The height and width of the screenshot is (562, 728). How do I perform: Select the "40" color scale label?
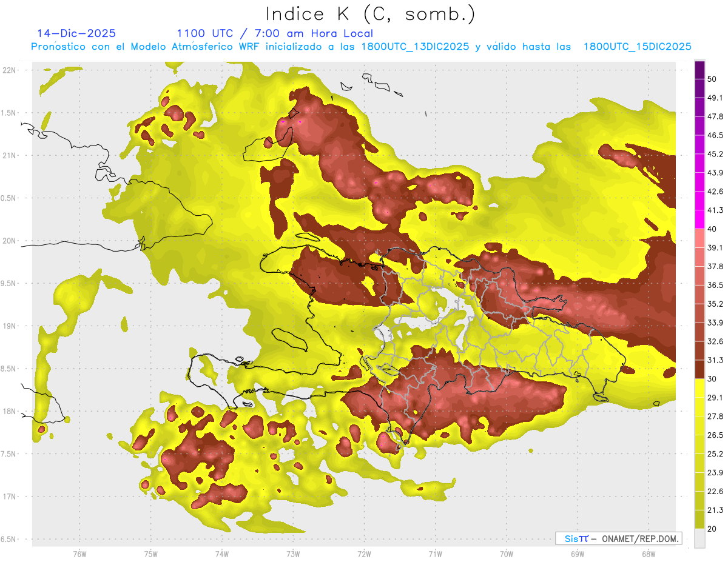712,229
